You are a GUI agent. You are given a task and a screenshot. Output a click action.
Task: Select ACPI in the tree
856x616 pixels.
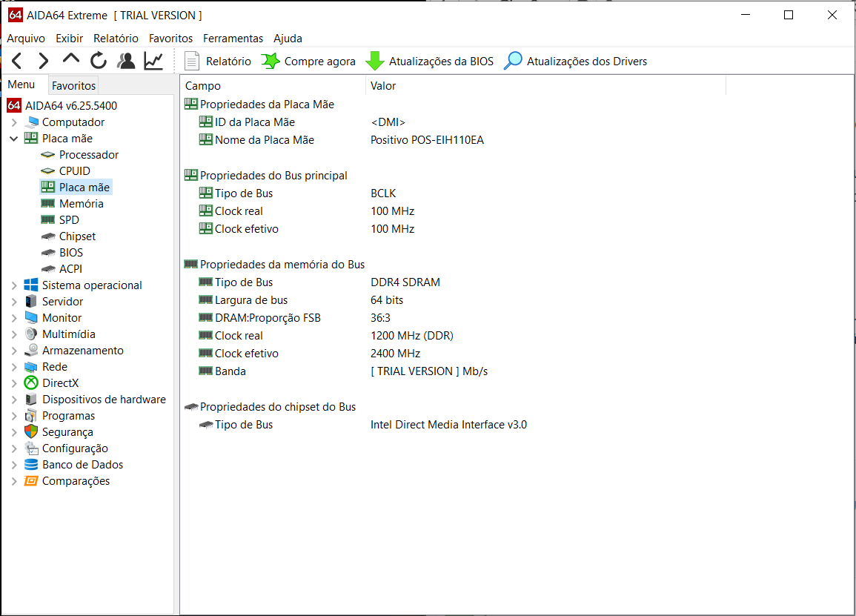pyautogui.click(x=70, y=269)
